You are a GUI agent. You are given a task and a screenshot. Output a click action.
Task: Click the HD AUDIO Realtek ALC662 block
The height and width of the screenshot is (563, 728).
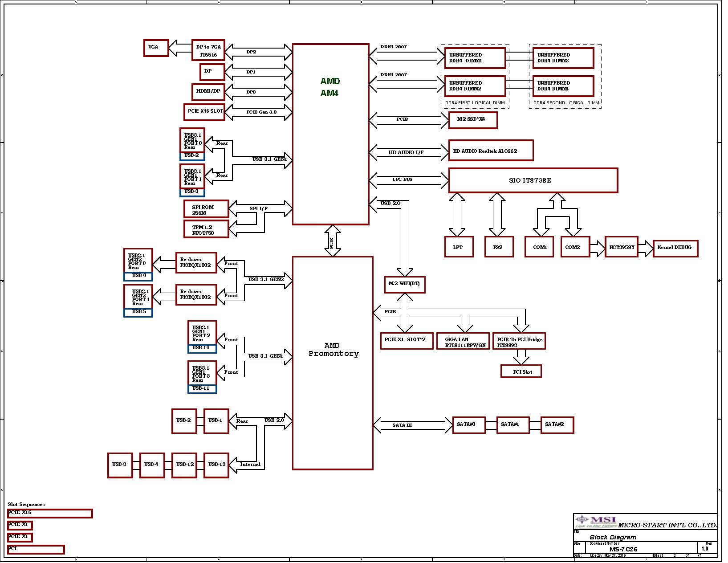[491, 151]
